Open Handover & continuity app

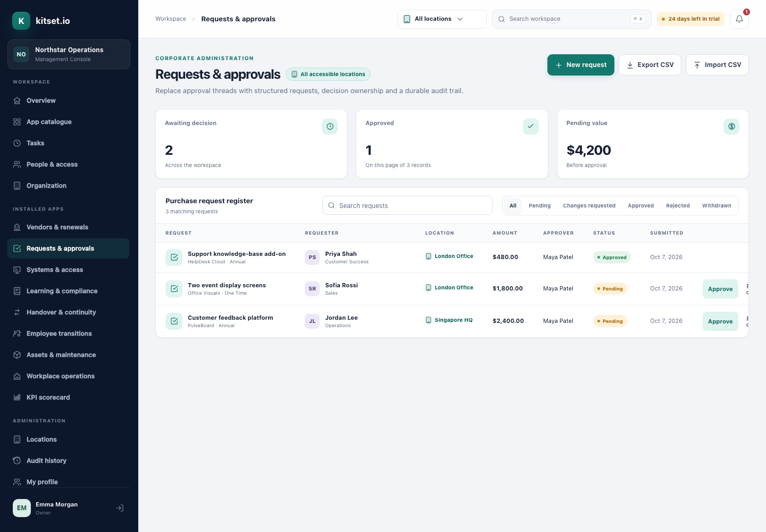(x=68, y=312)
